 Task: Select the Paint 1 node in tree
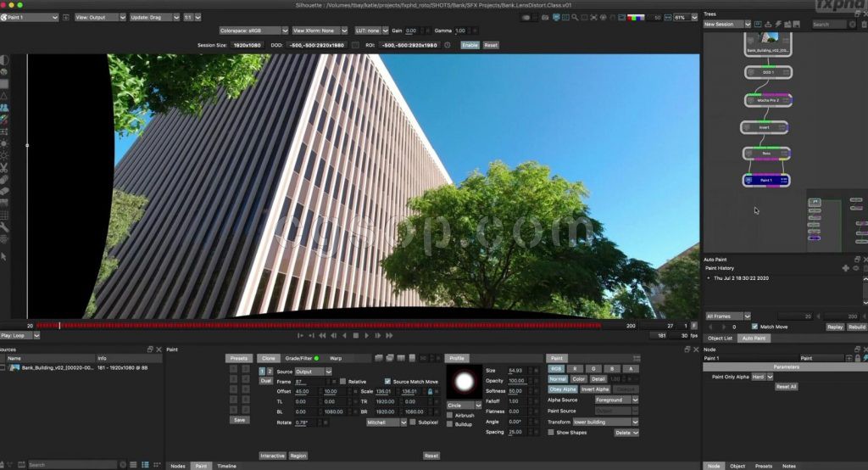pos(766,180)
